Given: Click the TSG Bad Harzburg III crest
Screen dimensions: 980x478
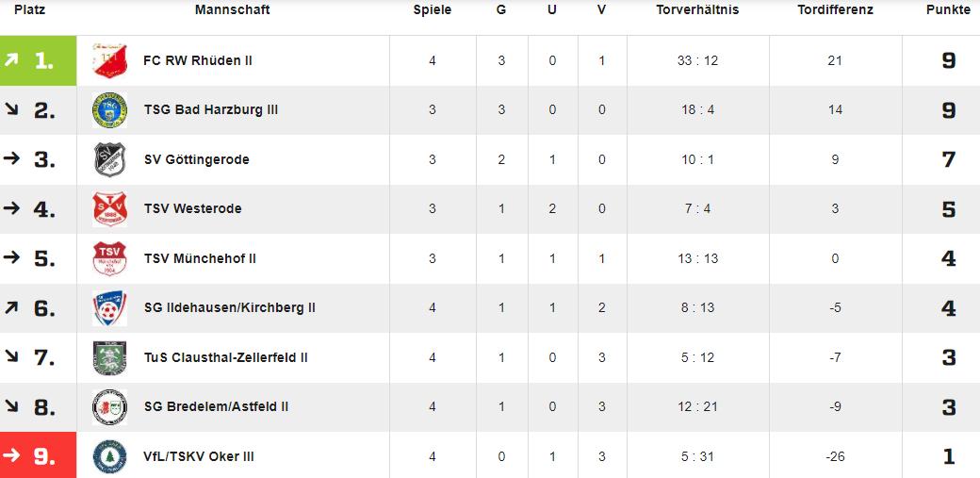Looking at the screenshot, I should [110, 110].
